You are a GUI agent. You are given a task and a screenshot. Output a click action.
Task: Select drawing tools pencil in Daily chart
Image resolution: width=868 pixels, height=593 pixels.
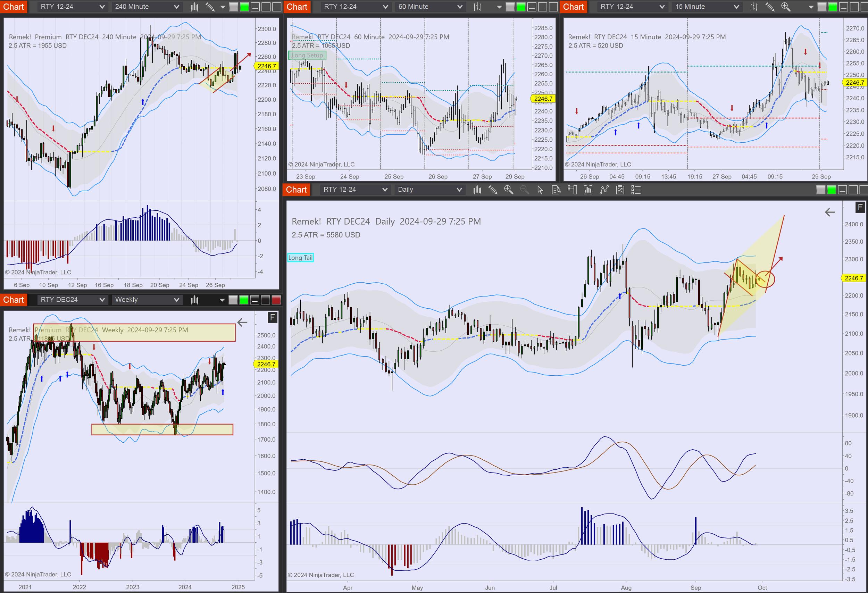click(493, 190)
